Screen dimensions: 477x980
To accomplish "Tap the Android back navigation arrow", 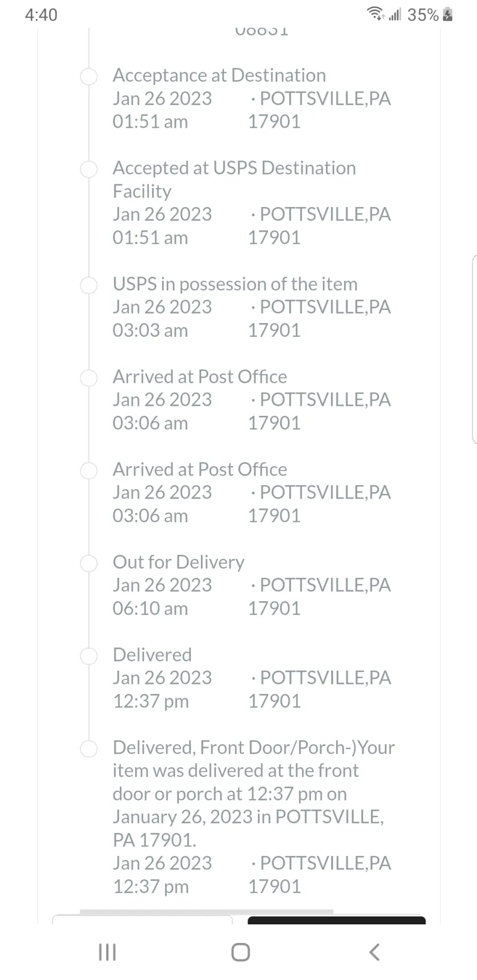I will pos(374,952).
